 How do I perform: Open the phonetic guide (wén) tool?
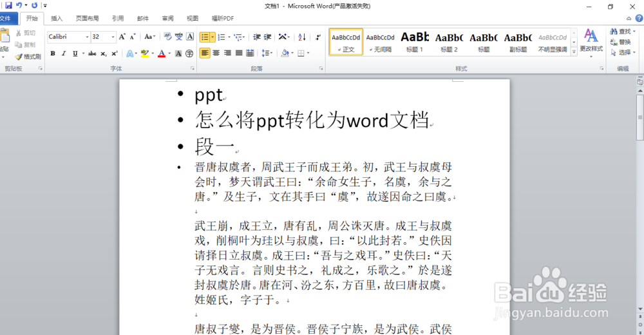[x=178, y=37]
